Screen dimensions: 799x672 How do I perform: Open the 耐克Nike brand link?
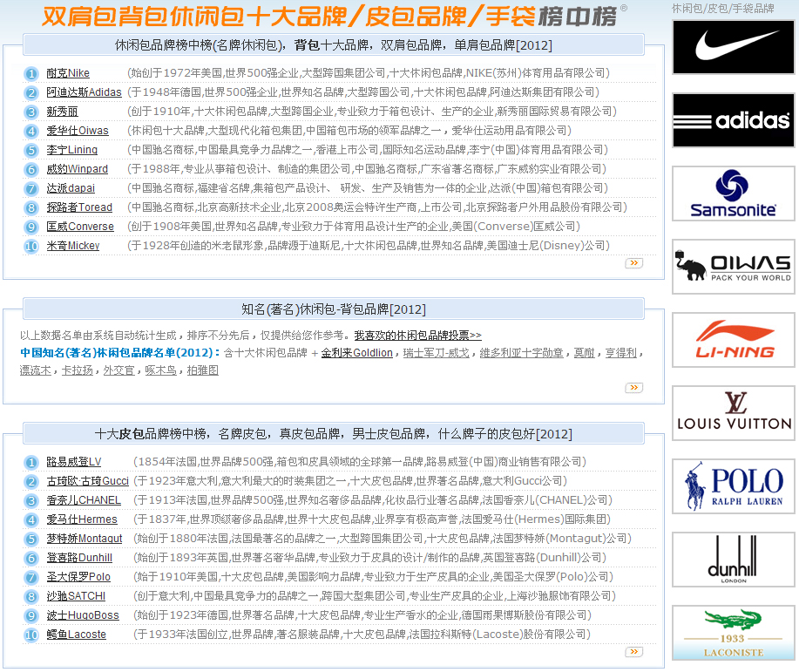point(68,73)
